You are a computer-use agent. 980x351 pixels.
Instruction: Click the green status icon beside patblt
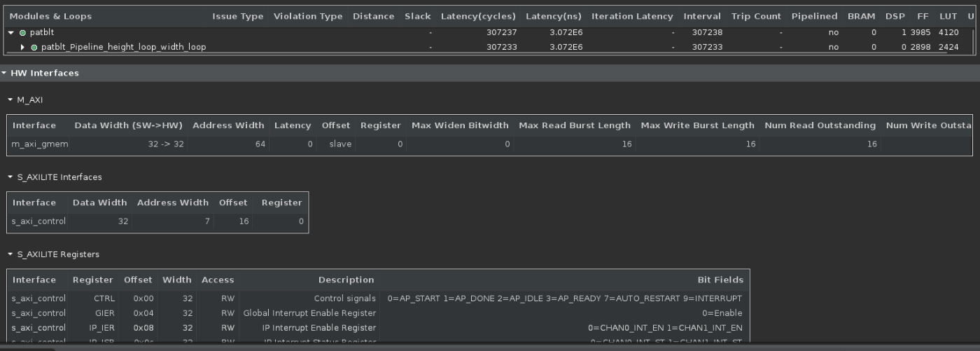click(22, 32)
